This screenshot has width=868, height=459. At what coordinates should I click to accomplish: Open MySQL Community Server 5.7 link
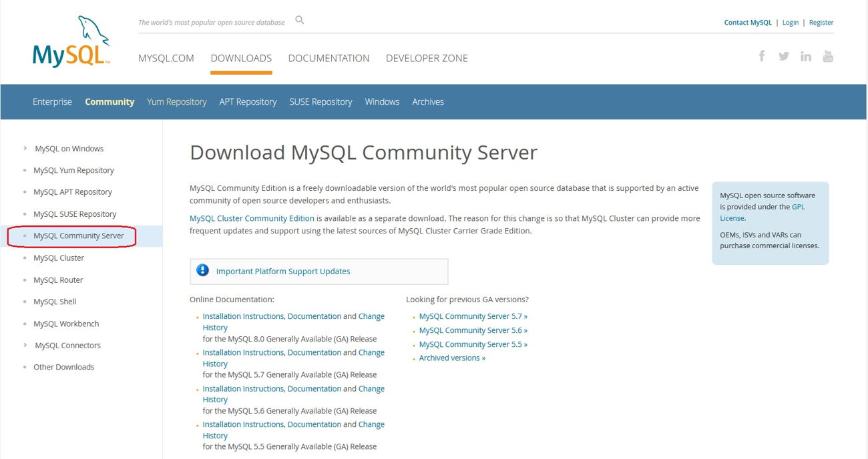tap(473, 316)
